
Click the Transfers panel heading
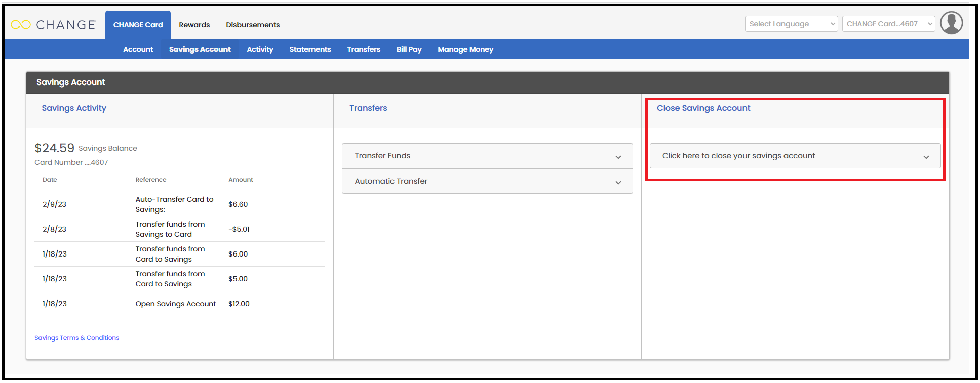coord(368,108)
